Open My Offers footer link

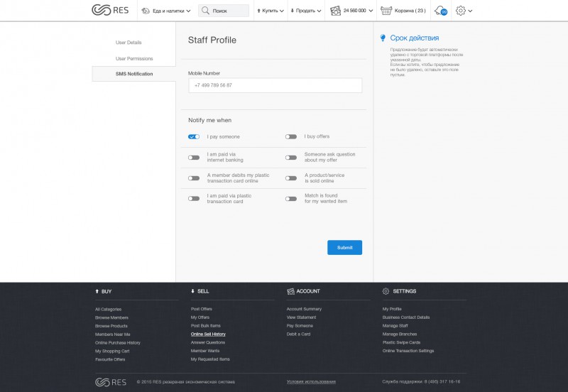(200, 317)
